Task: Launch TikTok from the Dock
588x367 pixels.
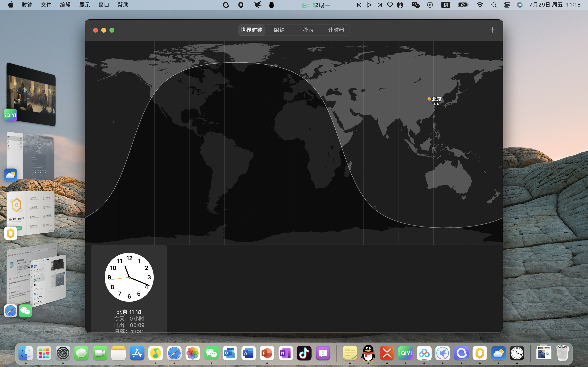Action: (x=304, y=353)
